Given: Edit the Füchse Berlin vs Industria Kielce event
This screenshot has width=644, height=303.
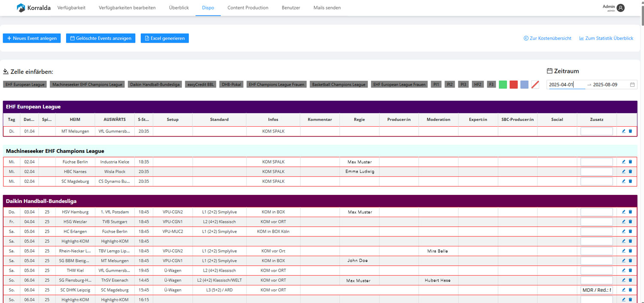Looking at the screenshot, I should [x=624, y=162].
